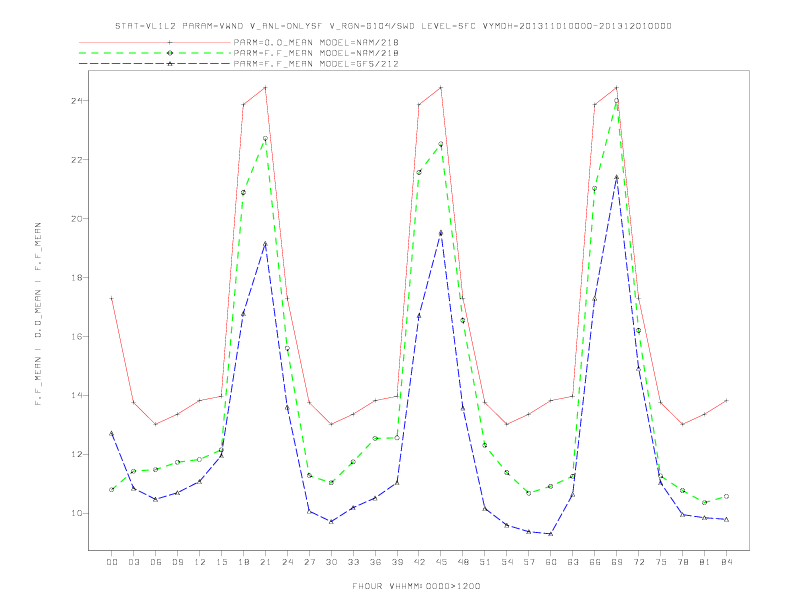
Task: Click the x-axis title FHOUR VHHMM
Action: [x=416, y=586]
